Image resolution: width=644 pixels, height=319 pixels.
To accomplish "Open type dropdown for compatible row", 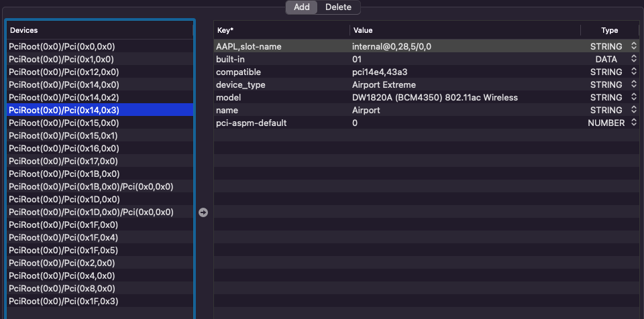I will point(633,72).
